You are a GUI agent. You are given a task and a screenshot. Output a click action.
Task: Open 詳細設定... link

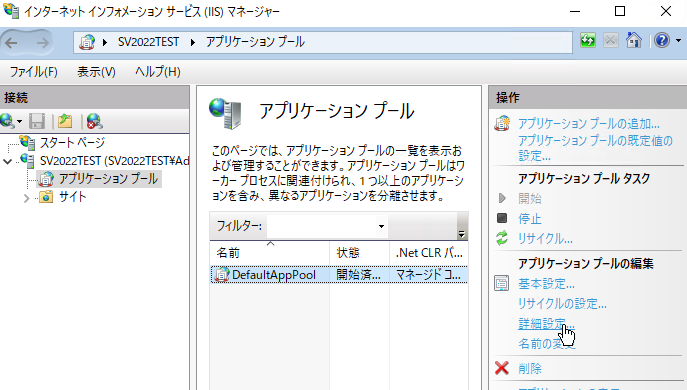(x=546, y=324)
